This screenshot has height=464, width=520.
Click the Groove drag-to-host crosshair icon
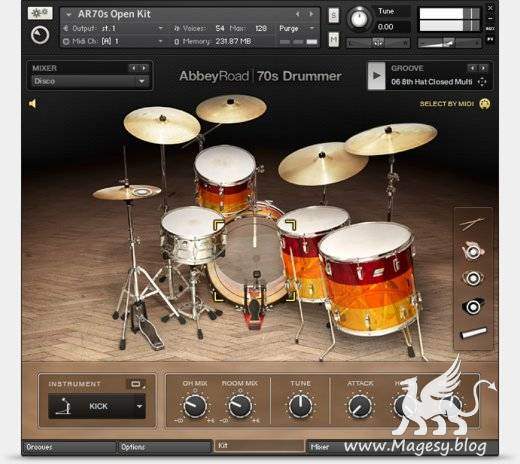point(482,82)
